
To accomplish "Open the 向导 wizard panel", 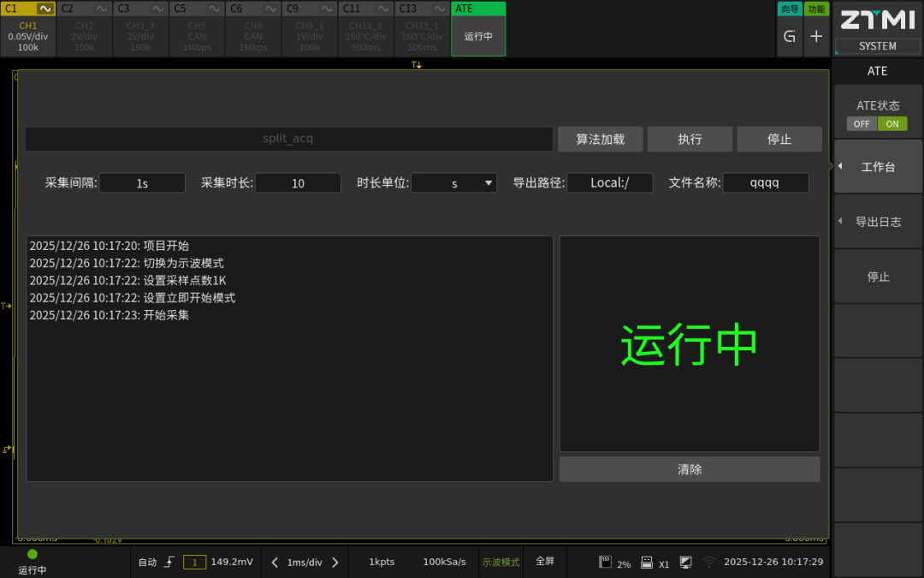I will pos(790,9).
